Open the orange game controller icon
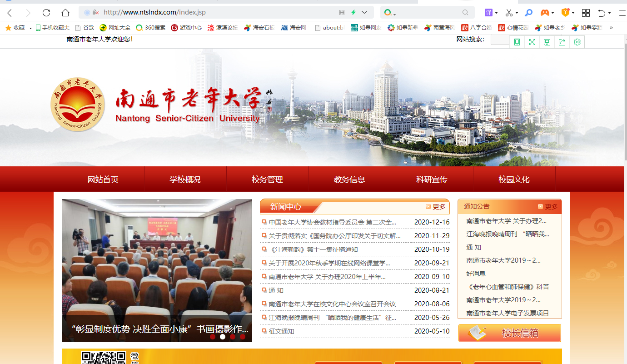627x364 pixels. [544, 12]
